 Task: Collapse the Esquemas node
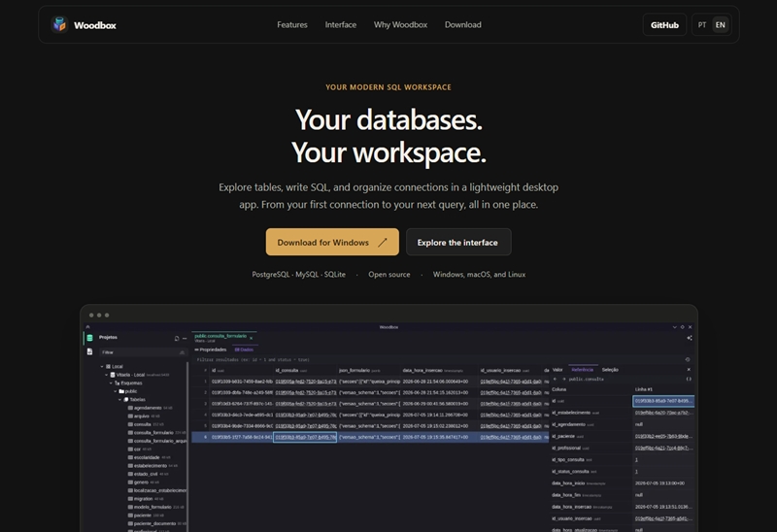pos(111,382)
